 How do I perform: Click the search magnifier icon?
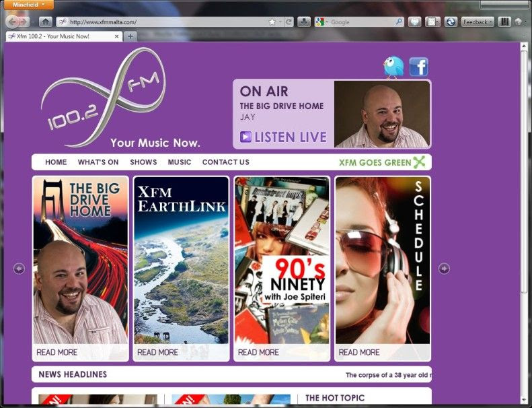pos(399,22)
